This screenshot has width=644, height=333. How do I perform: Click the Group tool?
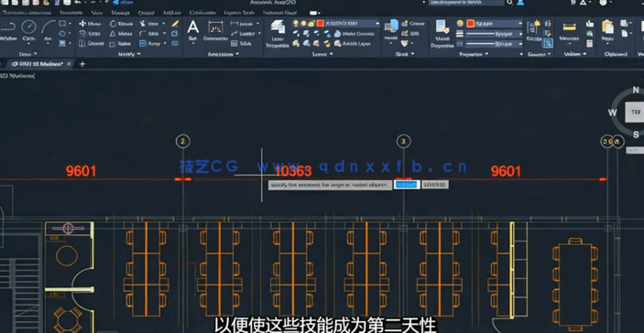point(534,31)
